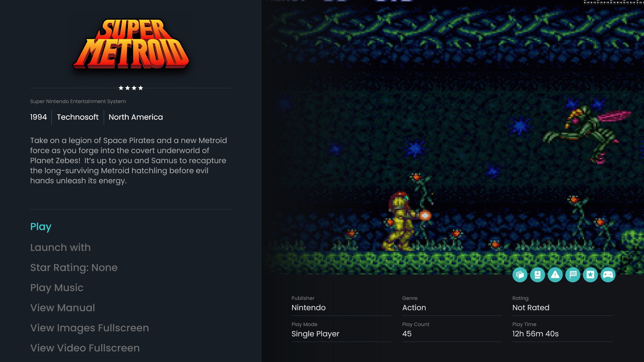Click the star favorite badge icon

click(590, 275)
